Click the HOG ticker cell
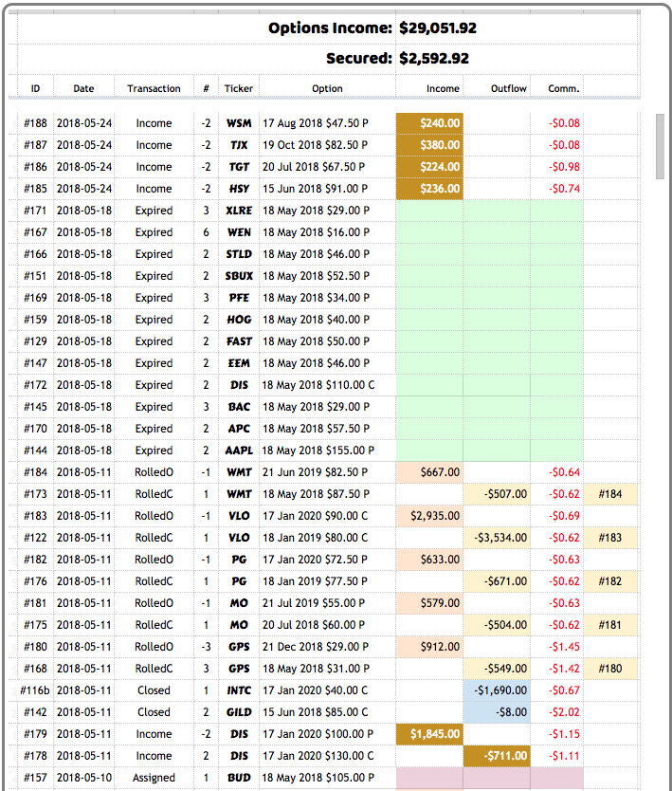This screenshot has height=791, width=672. [x=239, y=320]
